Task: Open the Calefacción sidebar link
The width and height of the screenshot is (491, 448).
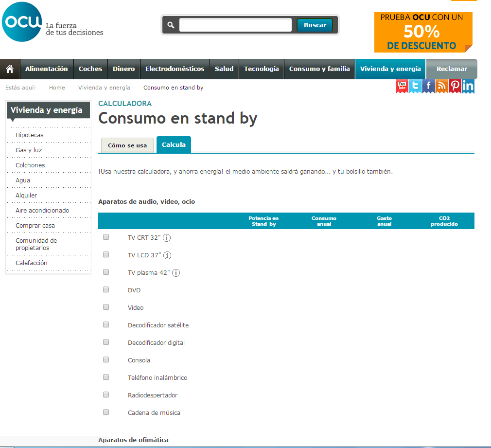Action: tap(31, 263)
